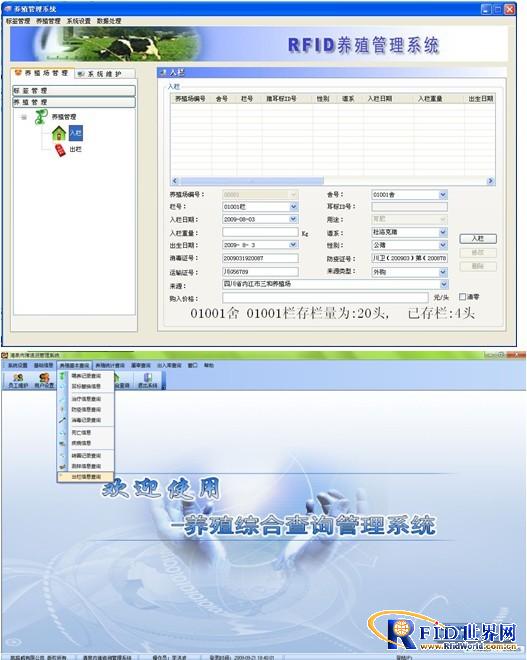Expand the 性别 dropdown showing 公猪
This screenshot has height=660, width=527.
coord(442,245)
